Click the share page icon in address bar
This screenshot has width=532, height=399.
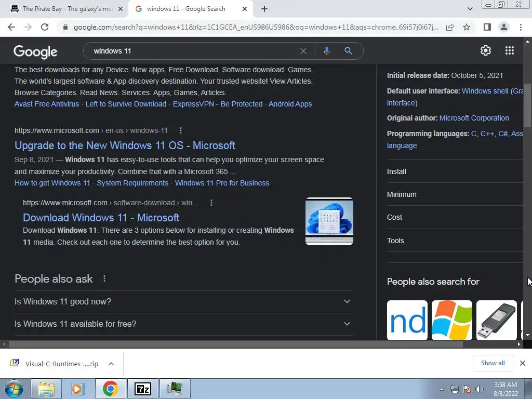tap(450, 27)
